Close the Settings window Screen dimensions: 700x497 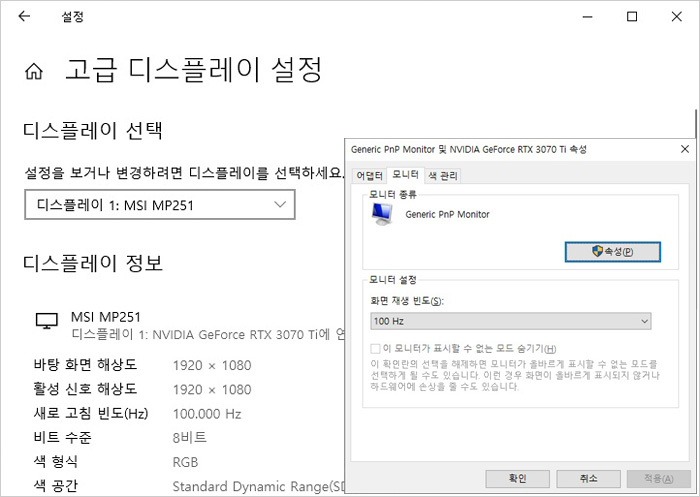676,17
